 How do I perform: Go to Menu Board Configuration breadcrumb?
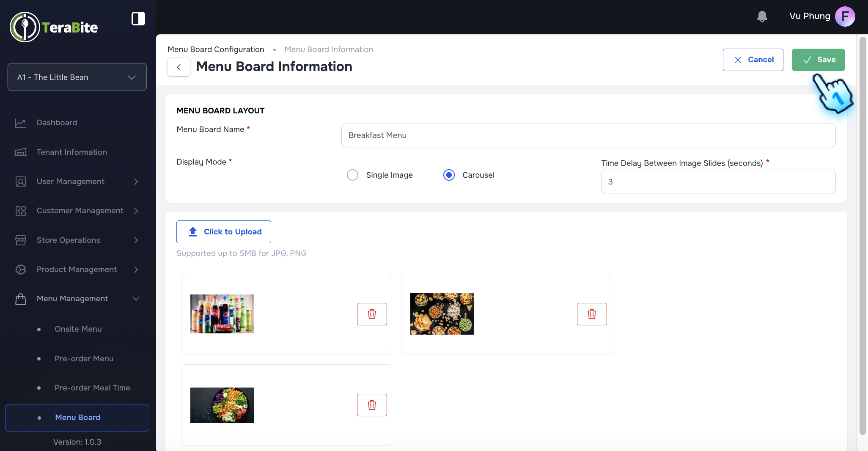pyautogui.click(x=216, y=49)
